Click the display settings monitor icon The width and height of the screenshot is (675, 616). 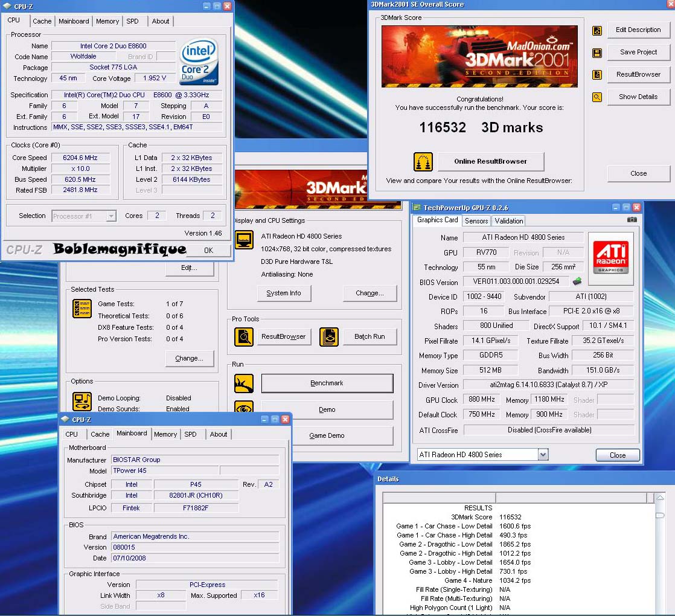click(244, 240)
